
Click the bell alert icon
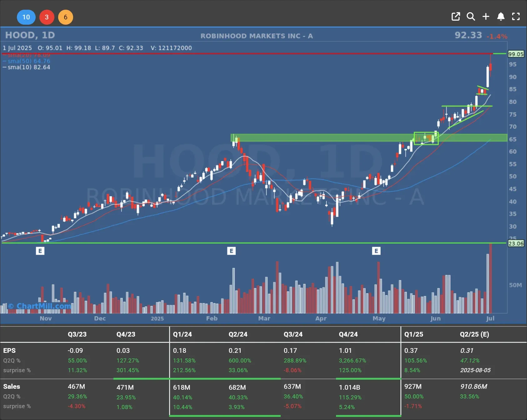coord(501,17)
